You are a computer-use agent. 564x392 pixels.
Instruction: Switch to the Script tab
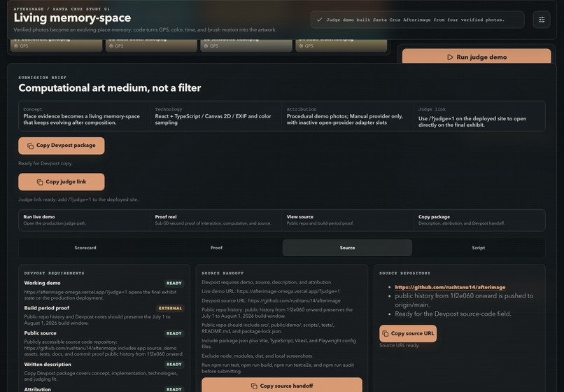(x=479, y=248)
